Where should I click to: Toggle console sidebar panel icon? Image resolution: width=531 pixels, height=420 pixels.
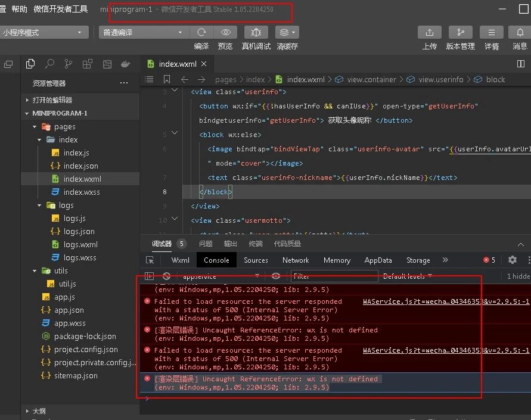[x=149, y=276]
